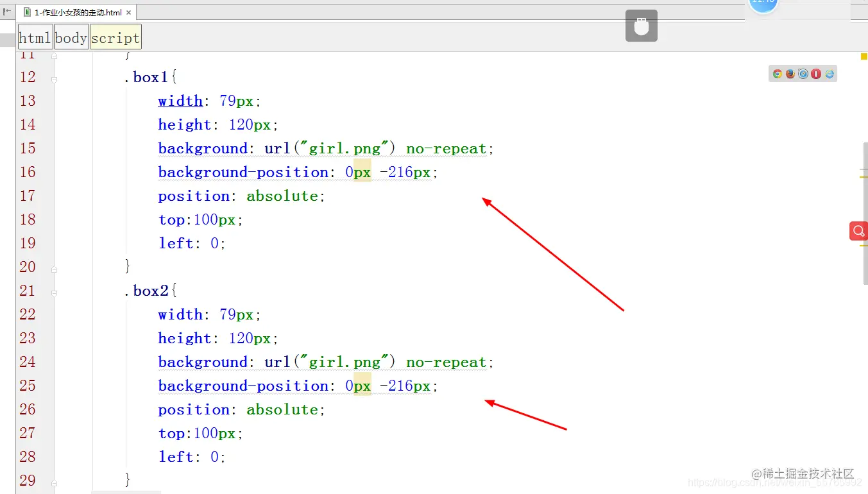Click line number 16 in gutter
Viewport: 868px width, 494px height.
[x=28, y=172]
